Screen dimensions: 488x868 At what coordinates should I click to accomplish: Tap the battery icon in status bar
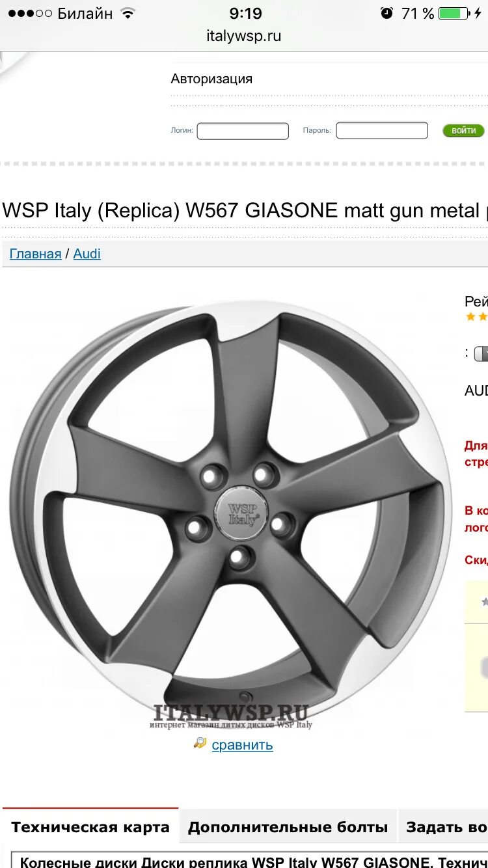[454, 13]
